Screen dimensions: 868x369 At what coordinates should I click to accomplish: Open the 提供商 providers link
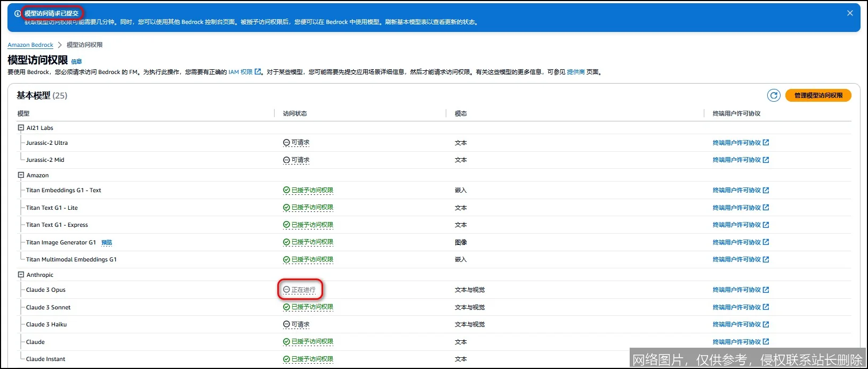click(x=576, y=72)
